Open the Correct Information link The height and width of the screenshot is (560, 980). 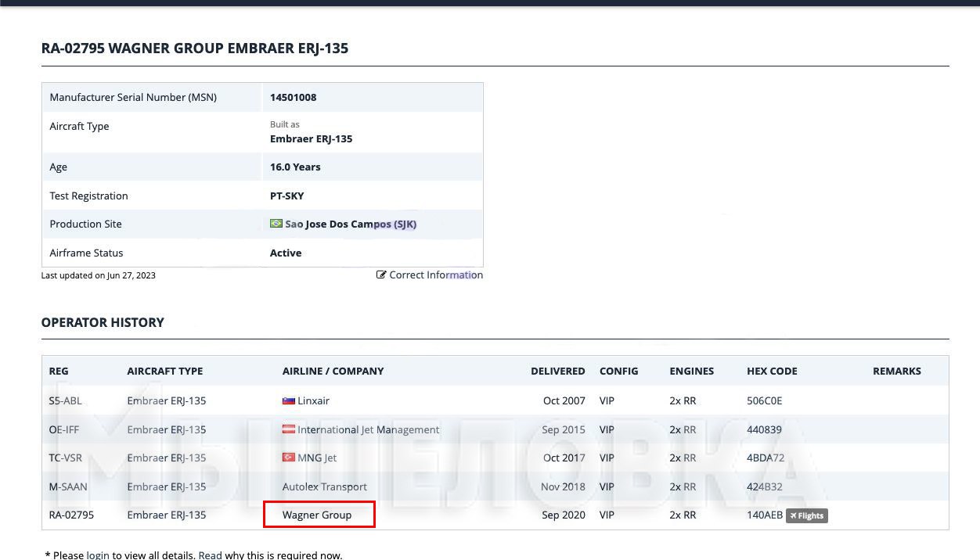coord(436,275)
